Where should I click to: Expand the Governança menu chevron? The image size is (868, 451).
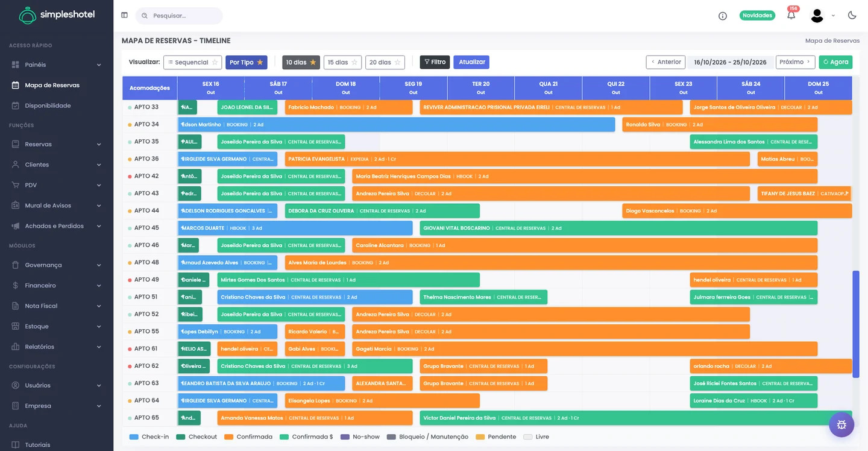(99, 265)
